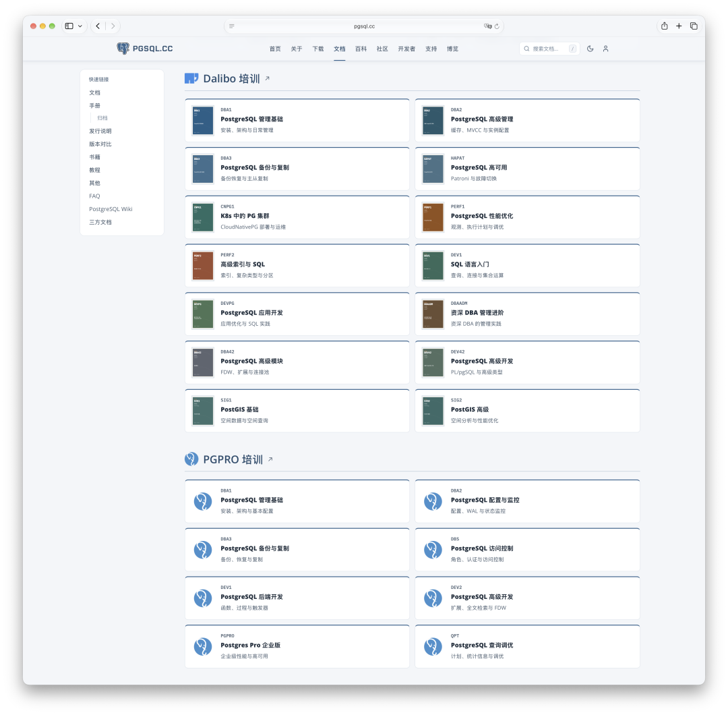This screenshot has height=715, width=728.
Task: Select 归档 under 手册 in sidebar
Action: pyautogui.click(x=102, y=118)
